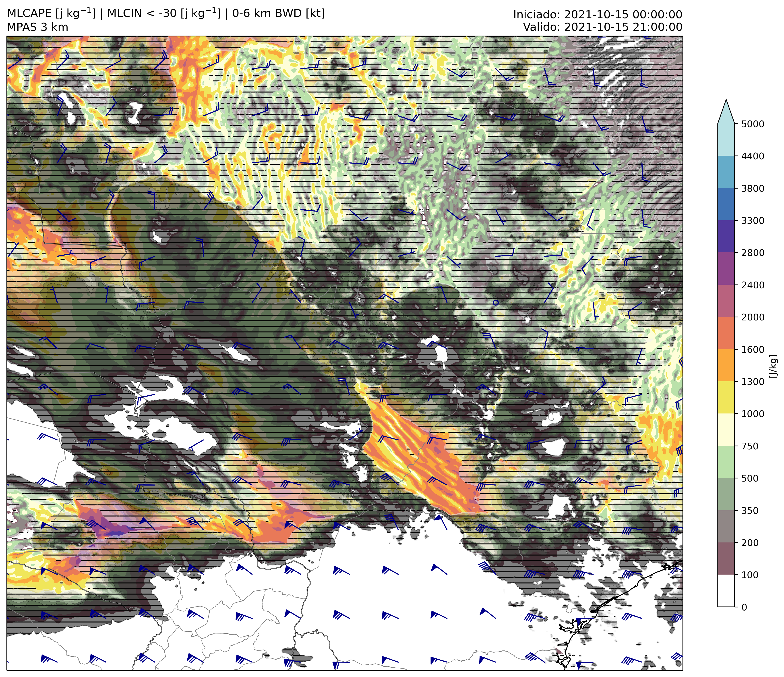Select the yellow 1000-1300 color band
The width and height of the screenshot is (784, 677).
[x=726, y=398]
